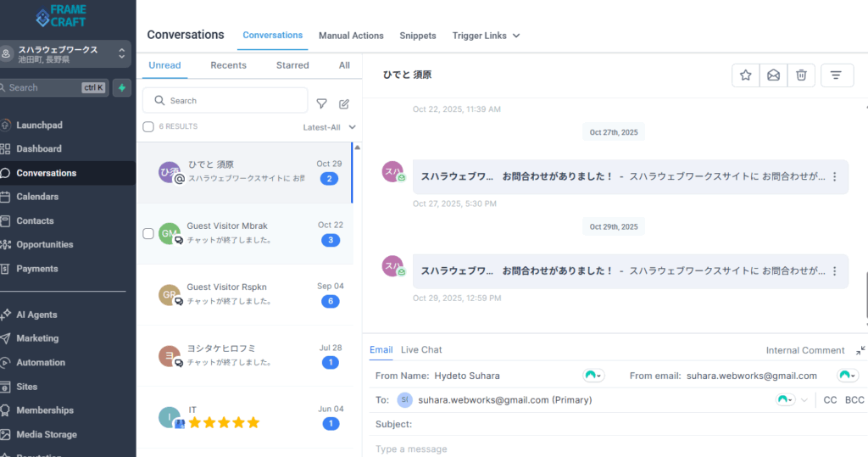868x457 pixels.
Task: Switch to the Starred tab
Action: [x=292, y=65]
